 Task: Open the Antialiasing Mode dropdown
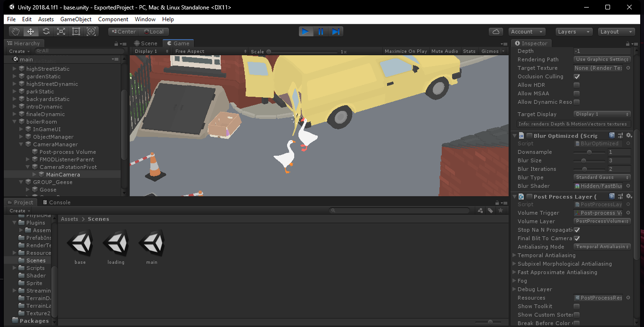click(602, 247)
